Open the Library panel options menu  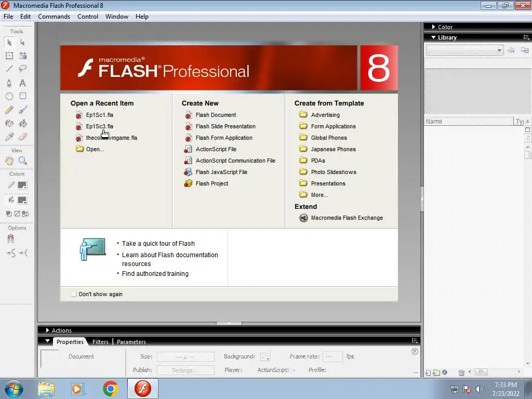pos(526,37)
